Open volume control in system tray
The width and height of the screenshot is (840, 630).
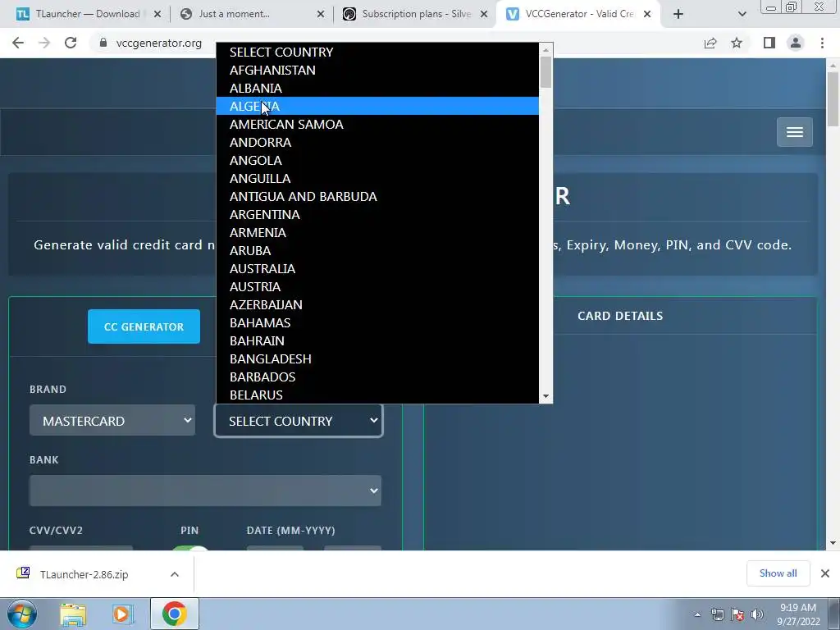[757, 614]
